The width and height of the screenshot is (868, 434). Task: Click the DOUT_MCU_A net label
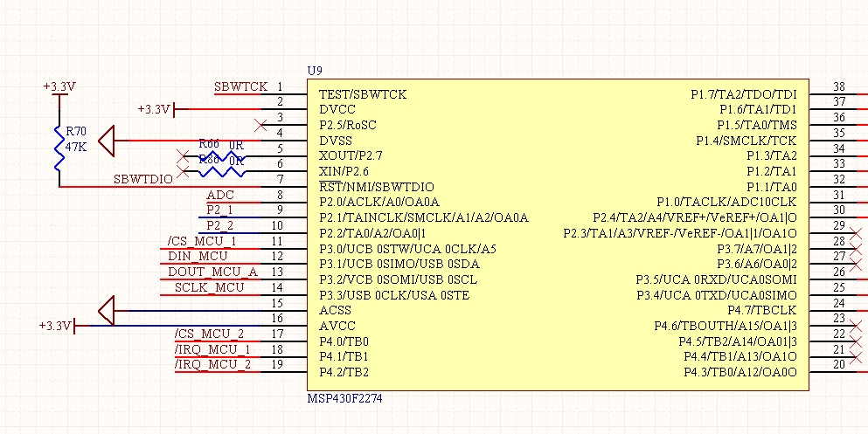pyautogui.click(x=213, y=272)
